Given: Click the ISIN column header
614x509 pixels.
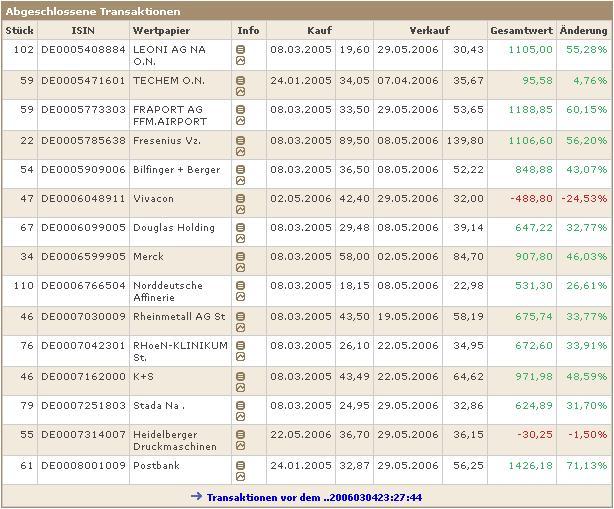Looking at the screenshot, I should [83, 31].
